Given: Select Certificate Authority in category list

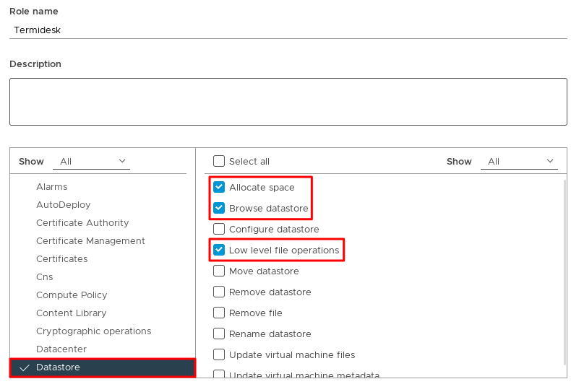Looking at the screenshot, I should pos(82,223).
